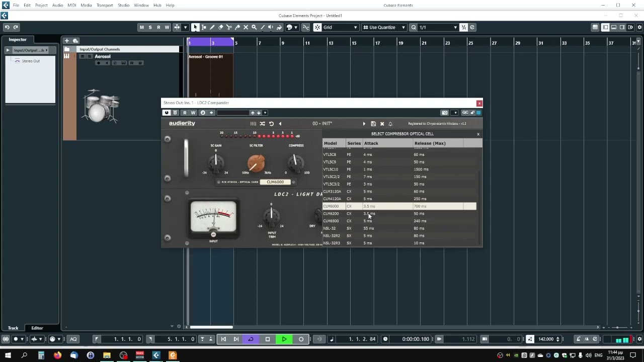This screenshot has width=644, height=362.
Task: Click the drum kit instrument image
Action: (x=101, y=107)
